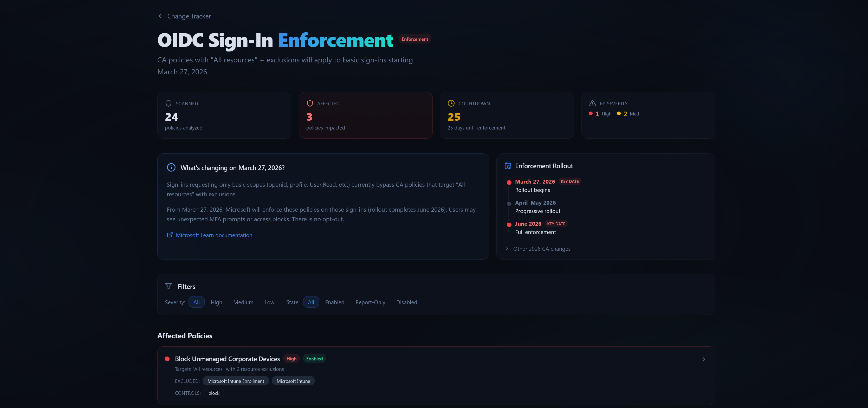
Task: Select the State All filter
Action: point(311,302)
